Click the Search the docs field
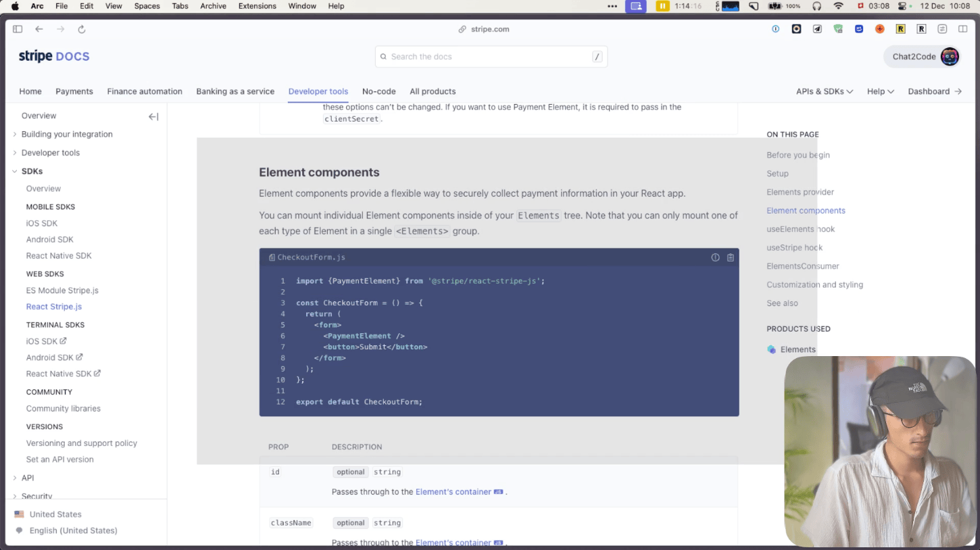980x550 pixels. tap(491, 57)
